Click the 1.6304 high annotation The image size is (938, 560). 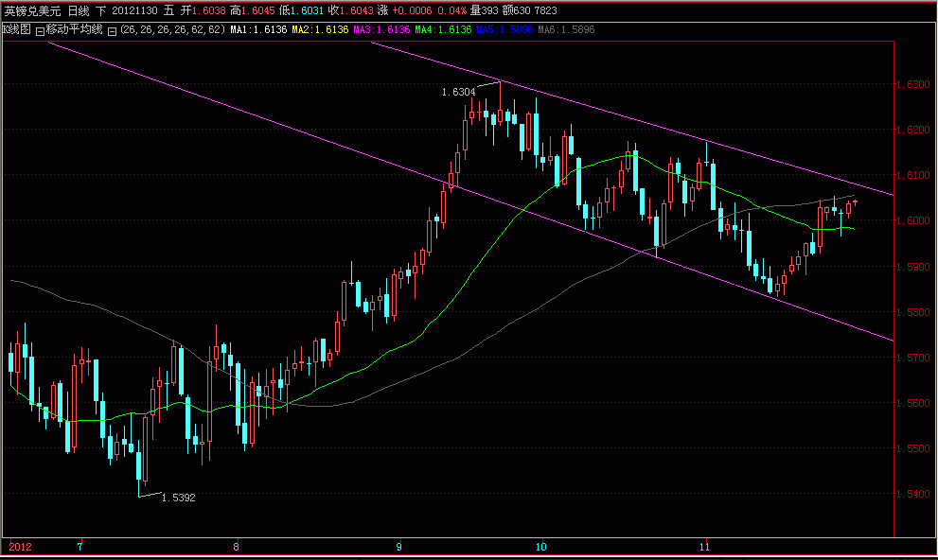(459, 92)
